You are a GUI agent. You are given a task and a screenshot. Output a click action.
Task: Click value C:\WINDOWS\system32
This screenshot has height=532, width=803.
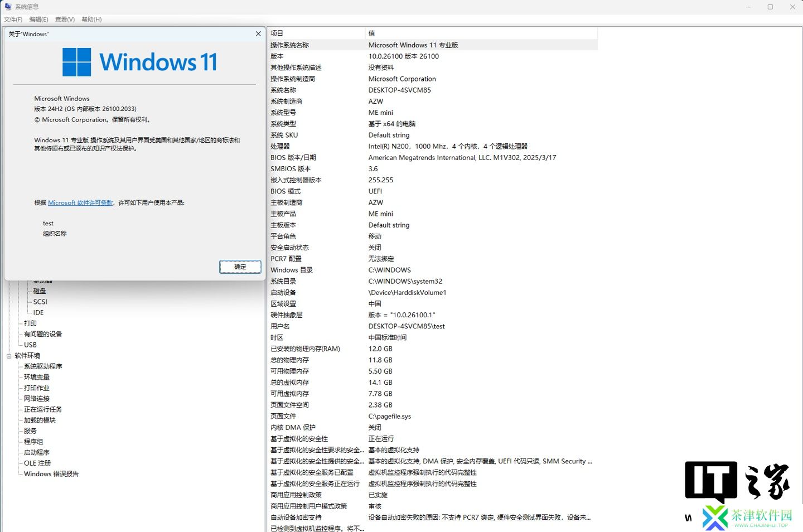(x=405, y=282)
